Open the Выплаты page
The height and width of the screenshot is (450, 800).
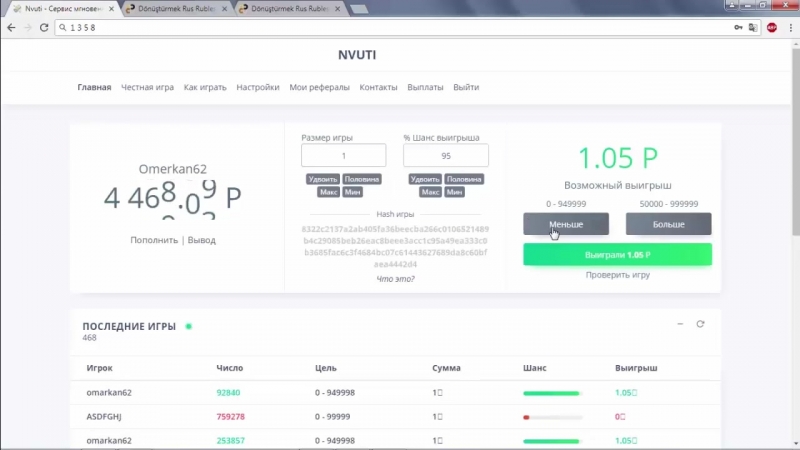[x=425, y=87]
